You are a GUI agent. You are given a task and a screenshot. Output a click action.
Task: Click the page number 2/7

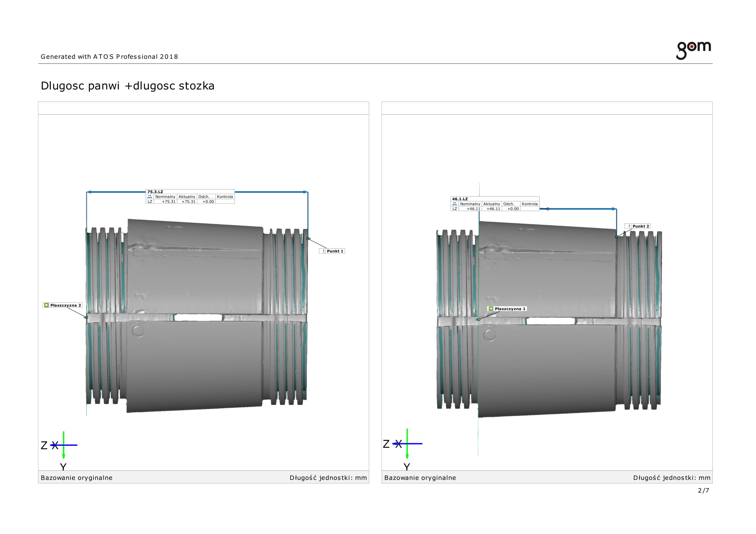tap(703, 490)
